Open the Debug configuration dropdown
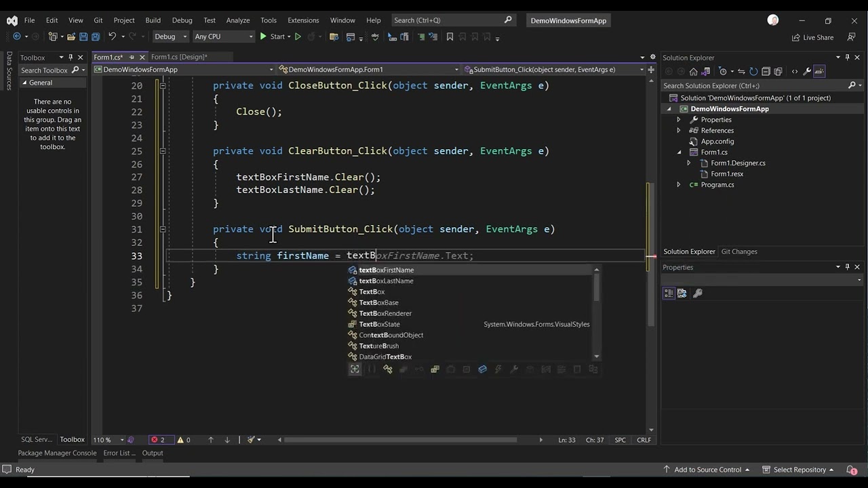 (171, 37)
